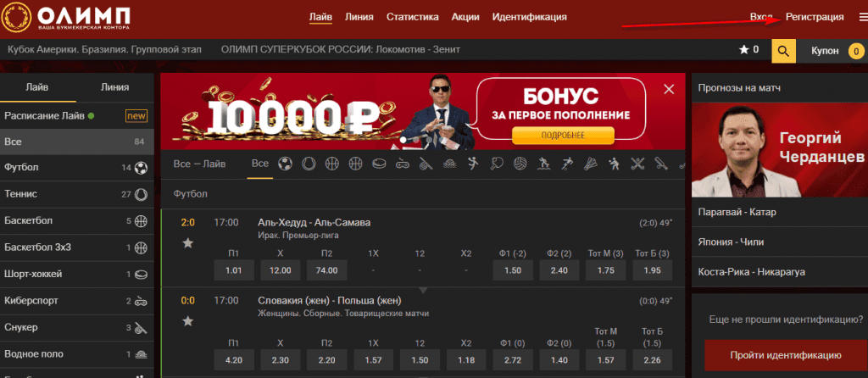Screen dimensions: 868x378
Task: Toggle favorite star for Словакия - Польша match
Action: (x=188, y=321)
